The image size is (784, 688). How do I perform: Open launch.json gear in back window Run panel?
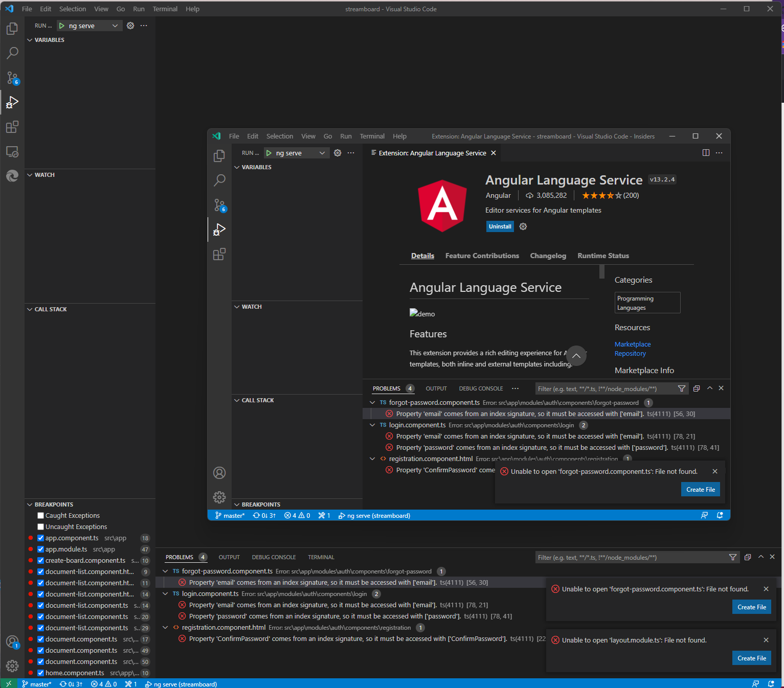coord(130,26)
